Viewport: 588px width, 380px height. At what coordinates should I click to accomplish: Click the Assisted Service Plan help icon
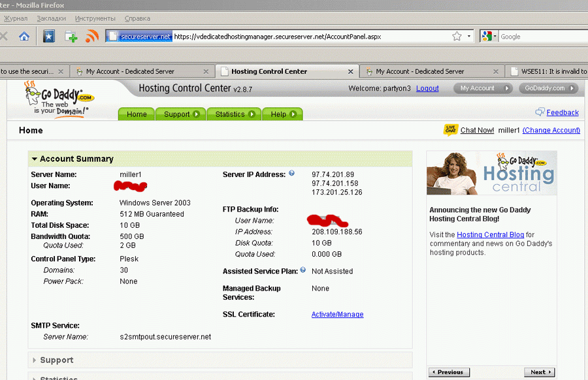tap(303, 270)
